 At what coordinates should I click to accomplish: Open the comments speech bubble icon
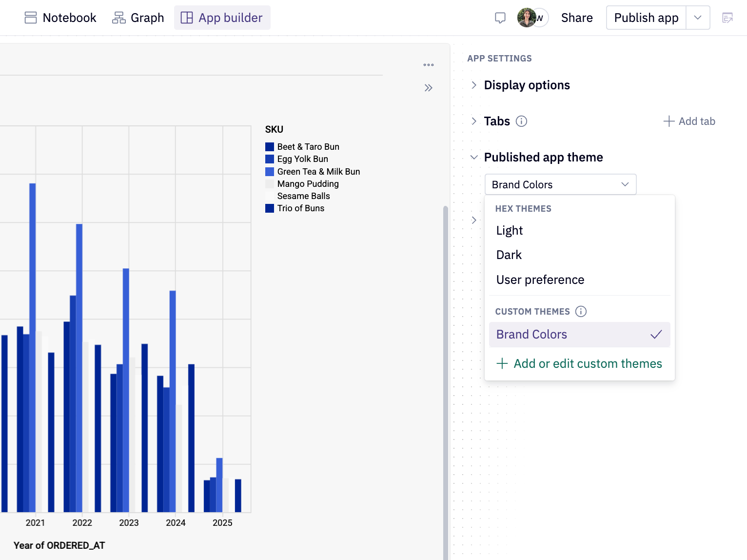(x=500, y=18)
